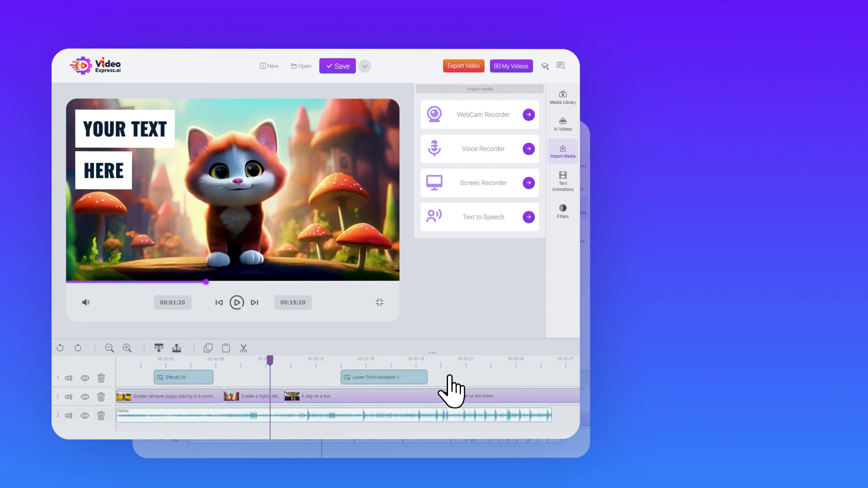
Task: Exit fullscreen preview mode
Action: coord(379,302)
